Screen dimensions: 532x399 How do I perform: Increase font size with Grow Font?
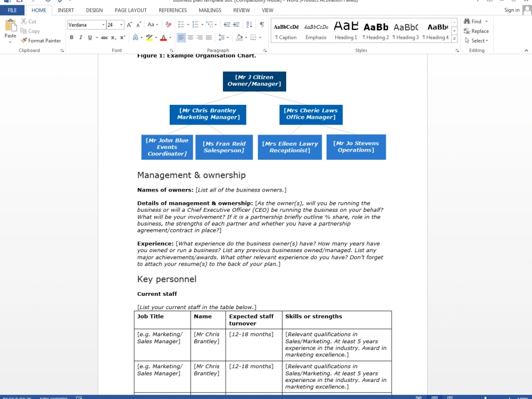pos(129,25)
